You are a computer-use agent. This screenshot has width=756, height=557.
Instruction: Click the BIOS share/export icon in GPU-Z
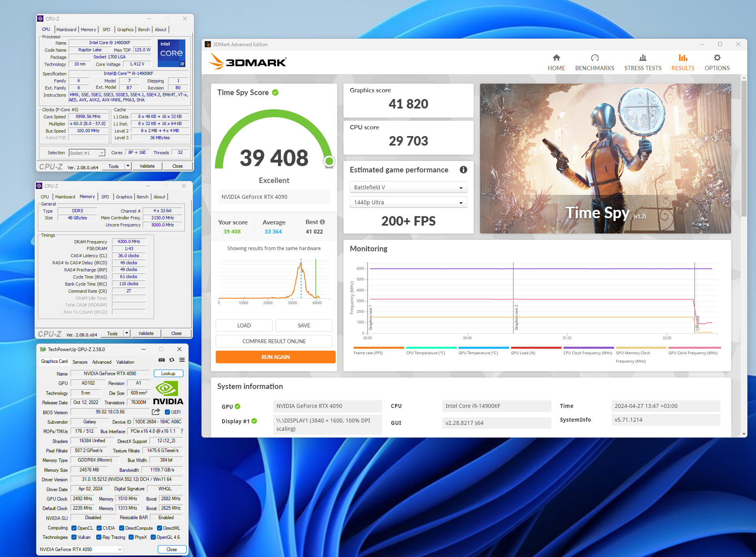point(156,412)
